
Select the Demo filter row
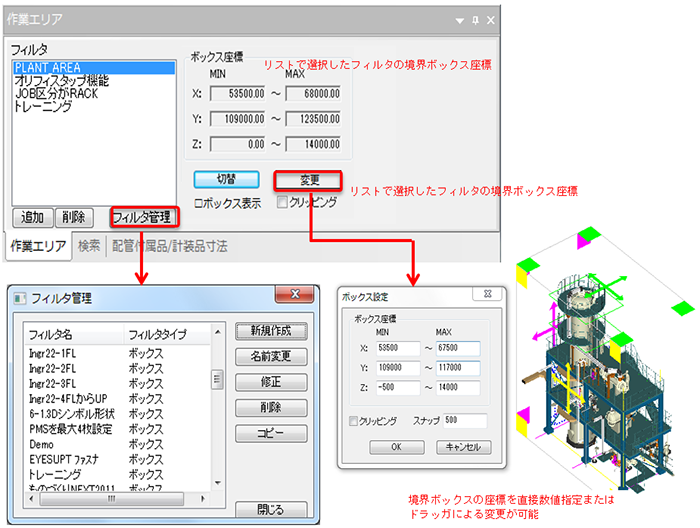[x=43, y=443]
